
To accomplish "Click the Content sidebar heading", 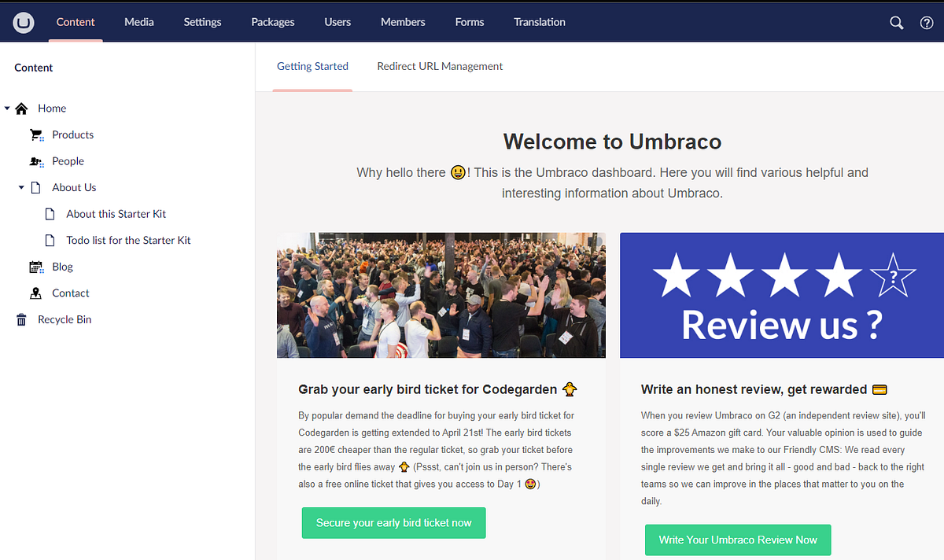I will tap(34, 68).
